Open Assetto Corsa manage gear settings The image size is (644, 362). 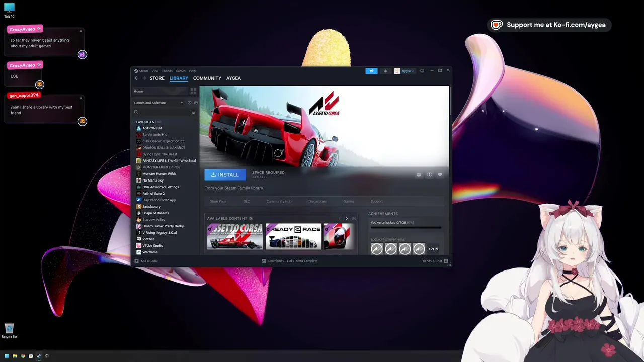click(419, 175)
